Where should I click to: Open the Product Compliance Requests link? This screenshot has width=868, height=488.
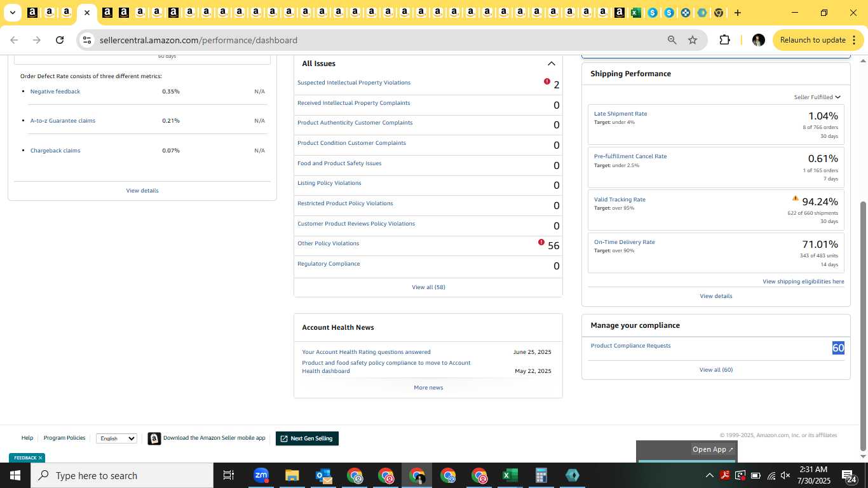(630, 346)
